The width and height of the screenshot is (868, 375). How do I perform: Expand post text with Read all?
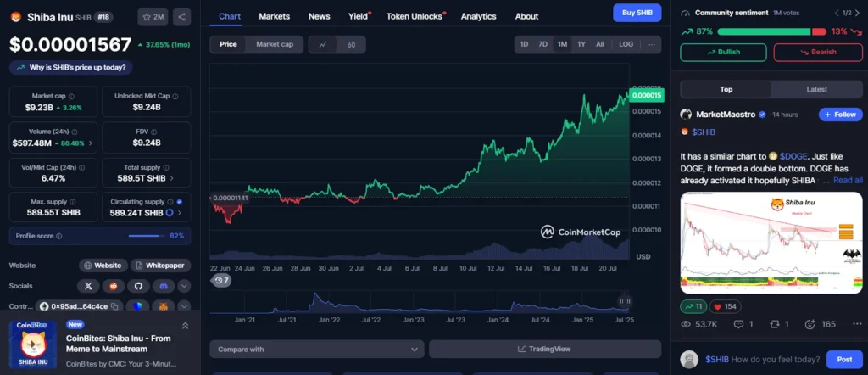pyautogui.click(x=848, y=181)
